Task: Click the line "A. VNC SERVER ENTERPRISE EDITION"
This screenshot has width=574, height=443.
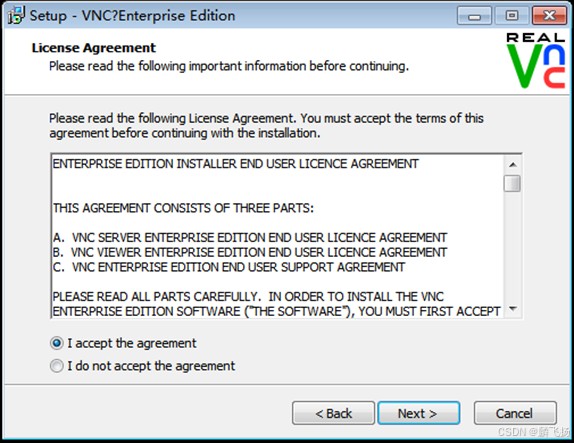Action: point(250,238)
